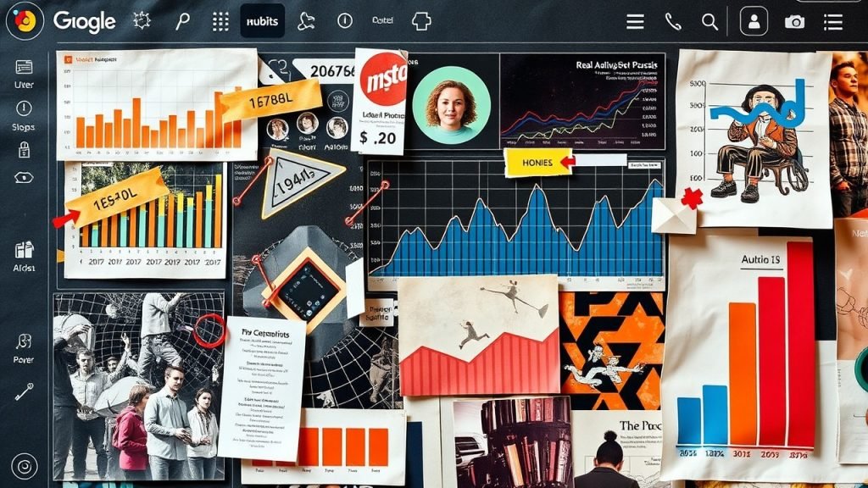
Task: Open the apps grid icon in top bar
Action: click(220, 21)
